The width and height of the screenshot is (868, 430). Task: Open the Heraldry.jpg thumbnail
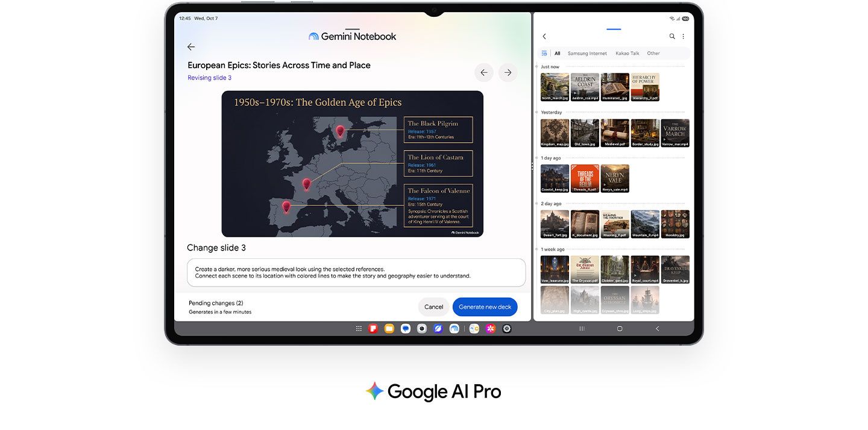coord(675,224)
